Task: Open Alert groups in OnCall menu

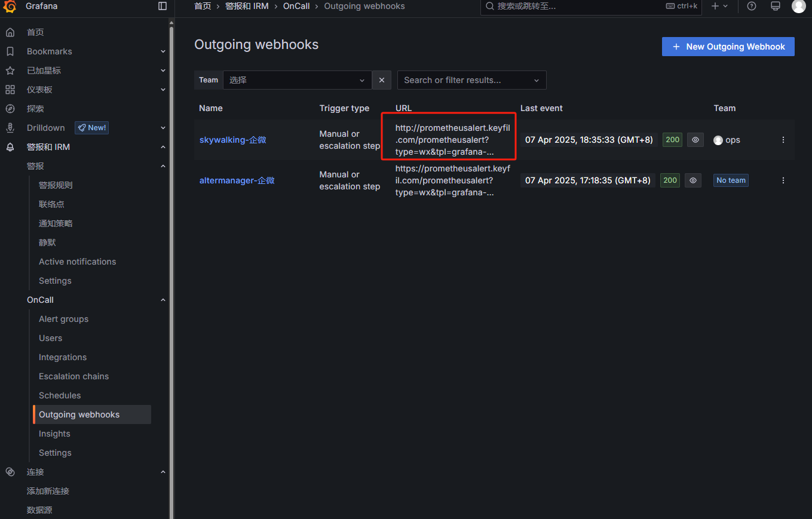Action: (x=63, y=319)
